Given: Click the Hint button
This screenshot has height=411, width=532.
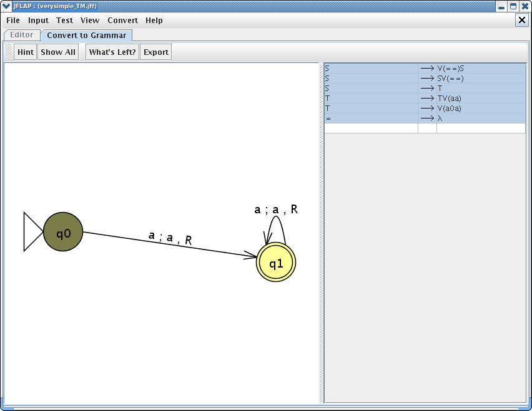Looking at the screenshot, I should click(x=26, y=52).
